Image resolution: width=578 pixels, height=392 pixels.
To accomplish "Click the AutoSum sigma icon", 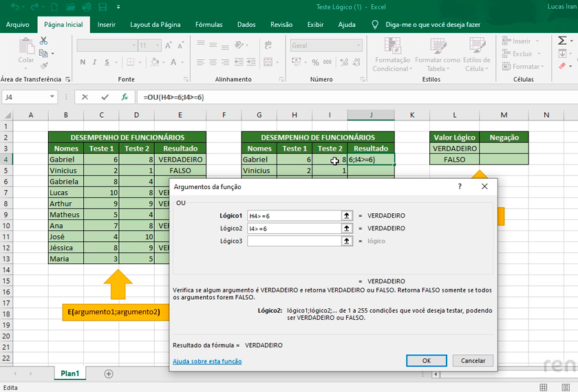I will click(x=562, y=41).
